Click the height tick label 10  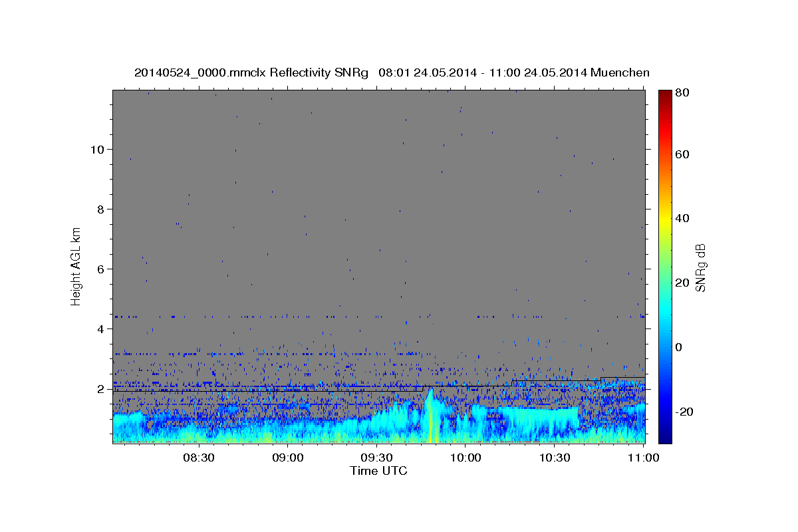96,149
